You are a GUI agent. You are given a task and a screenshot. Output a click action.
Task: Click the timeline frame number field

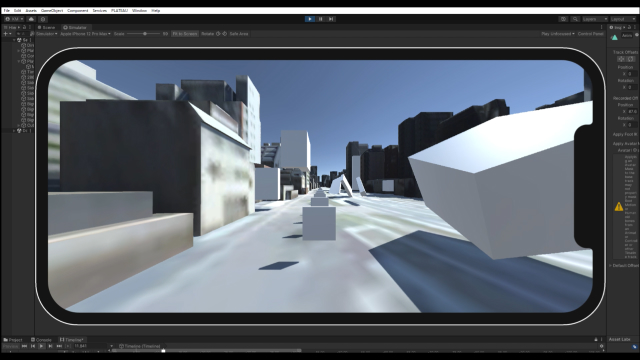[91, 346]
